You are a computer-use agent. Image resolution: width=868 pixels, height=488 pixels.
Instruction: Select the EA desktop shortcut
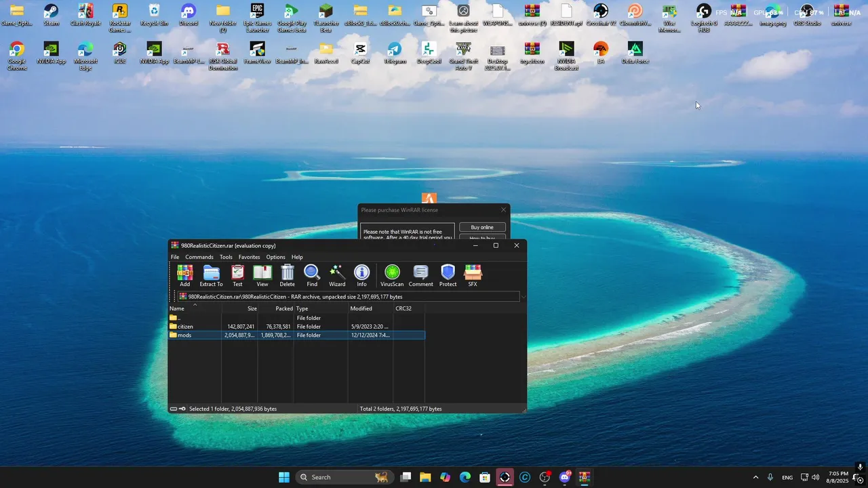(x=601, y=53)
